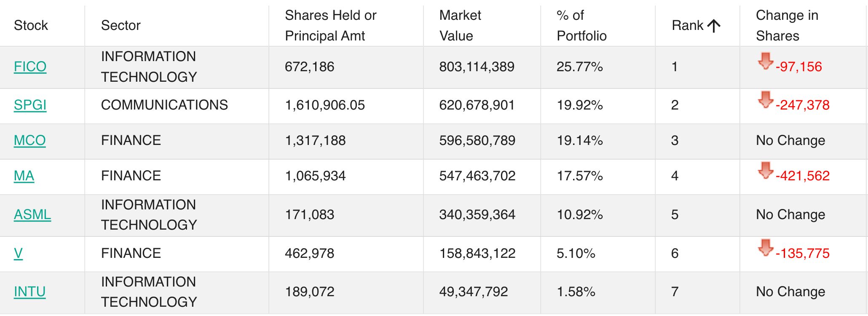Open the V stock link
This screenshot has height=316, width=868.
click(18, 253)
